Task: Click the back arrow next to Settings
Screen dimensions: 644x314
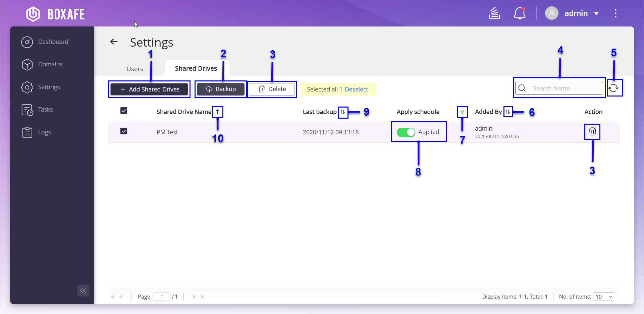Action: [x=114, y=42]
